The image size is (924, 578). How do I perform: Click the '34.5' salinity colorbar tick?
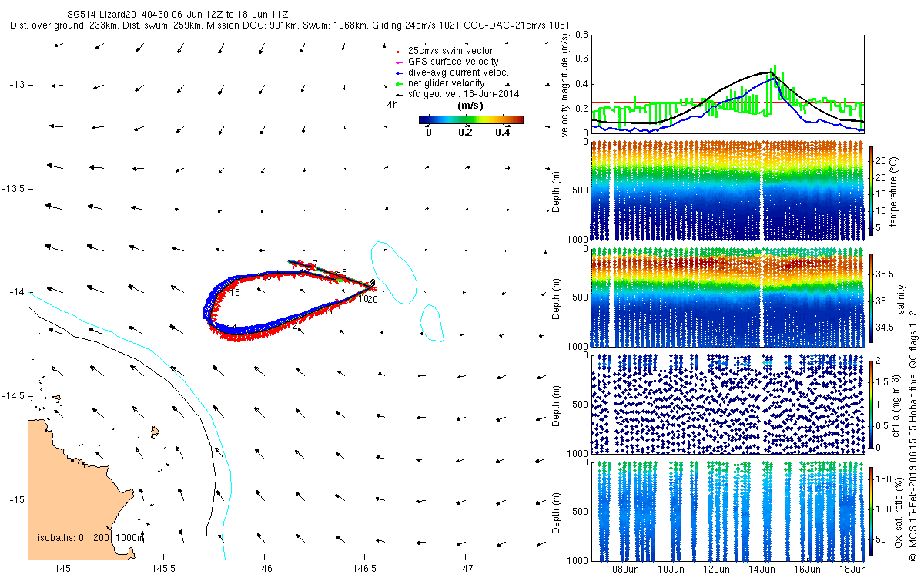[x=885, y=328]
